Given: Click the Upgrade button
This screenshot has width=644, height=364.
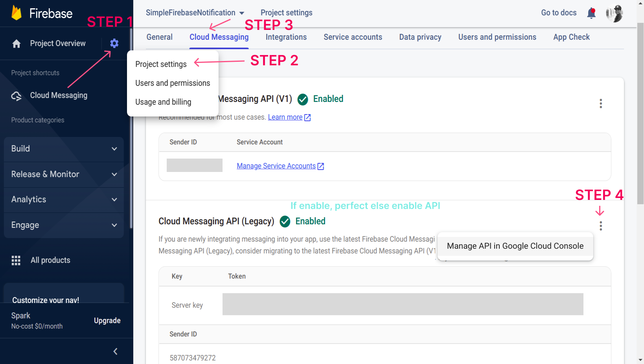Looking at the screenshot, I should click(x=107, y=321).
